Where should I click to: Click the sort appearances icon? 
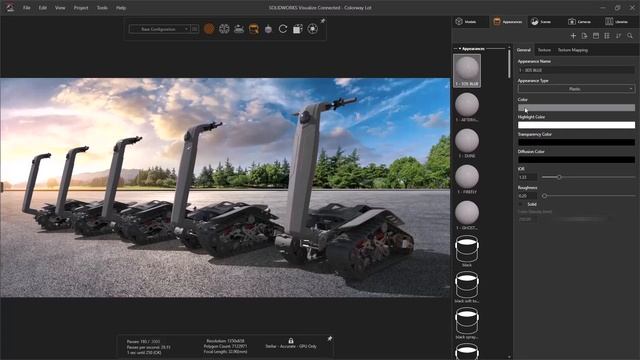(618, 36)
